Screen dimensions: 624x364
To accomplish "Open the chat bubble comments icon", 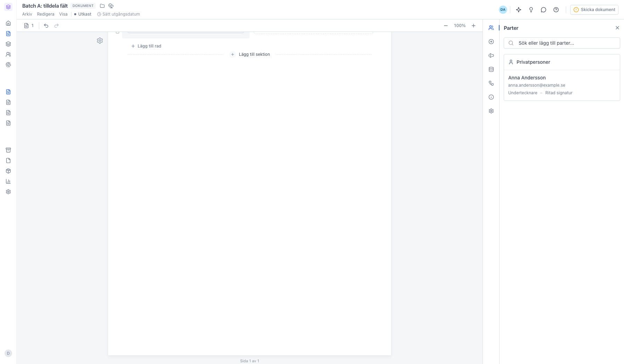I will pos(544,10).
